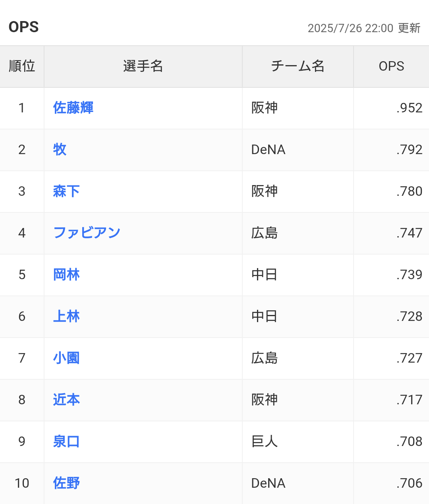
Task: Click the 広島 team cell for ファビアン
Action: (x=298, y=233)
